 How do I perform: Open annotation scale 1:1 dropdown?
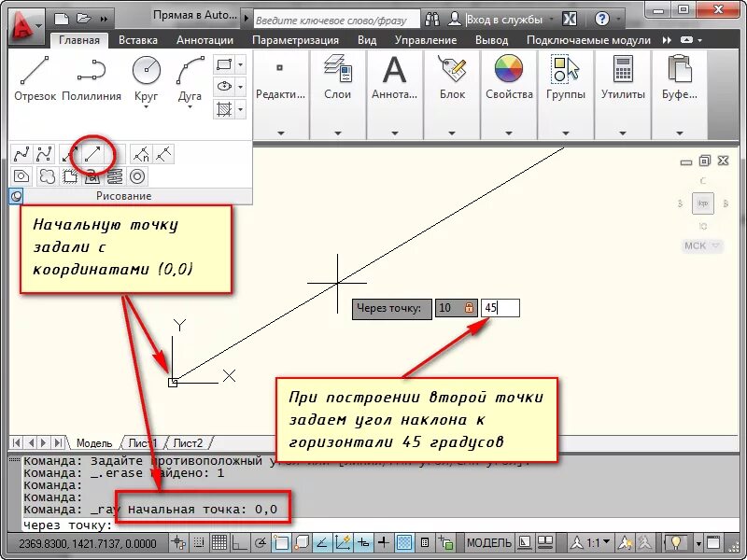592,543
